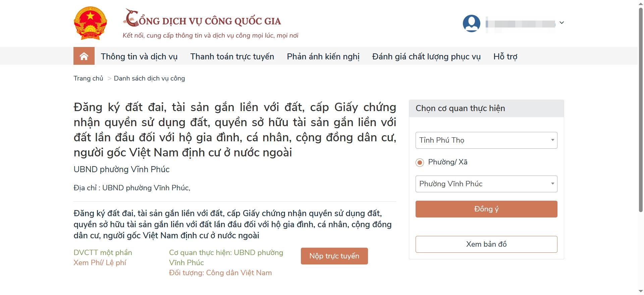
Task: Click the Nộp trực tuyến button
Action: pyautogui.click(x=334, y=256)
